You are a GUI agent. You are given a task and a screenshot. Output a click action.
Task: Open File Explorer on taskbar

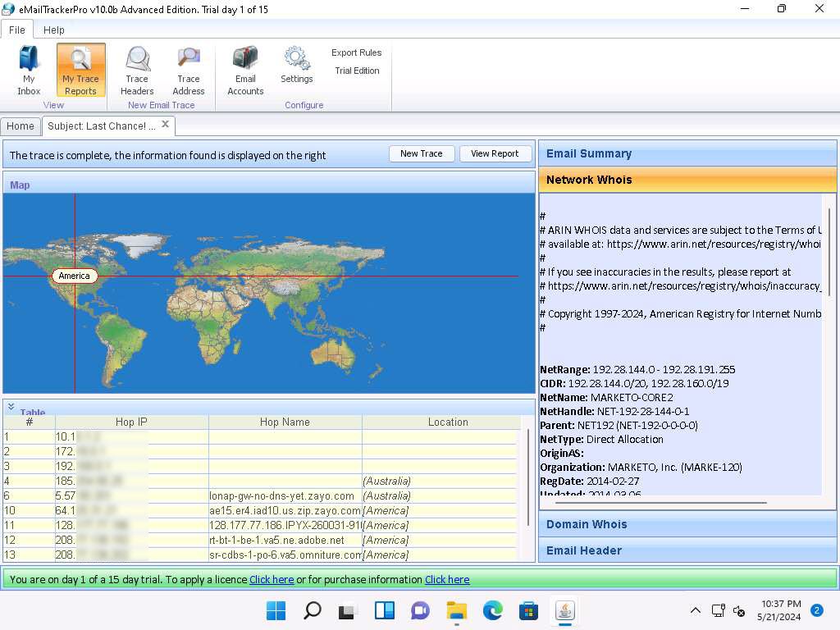456,610
